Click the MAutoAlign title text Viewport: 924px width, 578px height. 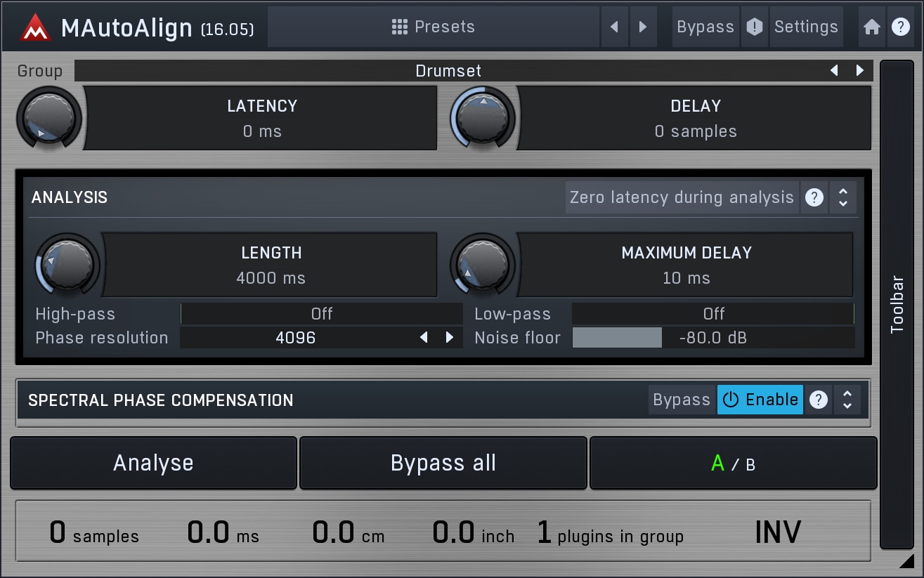(x=126, y=27)
